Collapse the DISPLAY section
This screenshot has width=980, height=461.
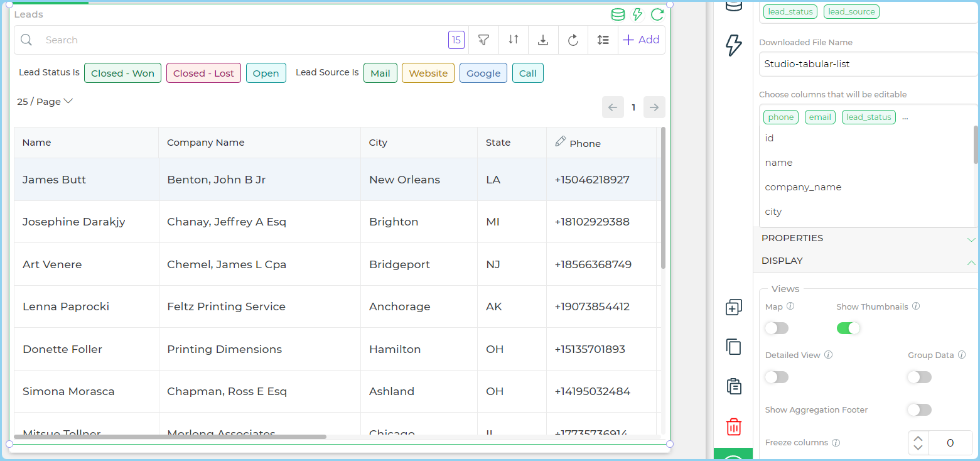(866, 261)
